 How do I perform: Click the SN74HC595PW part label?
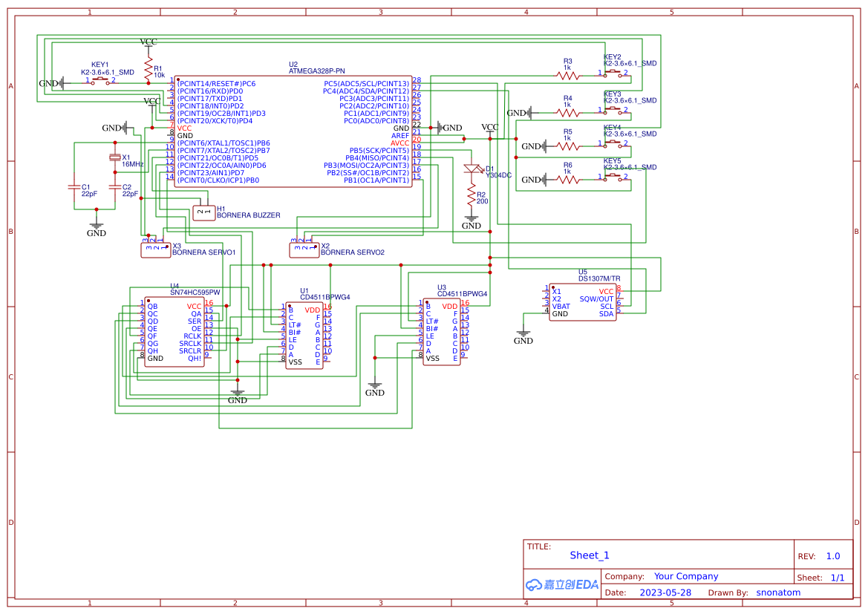pos(195,293)
